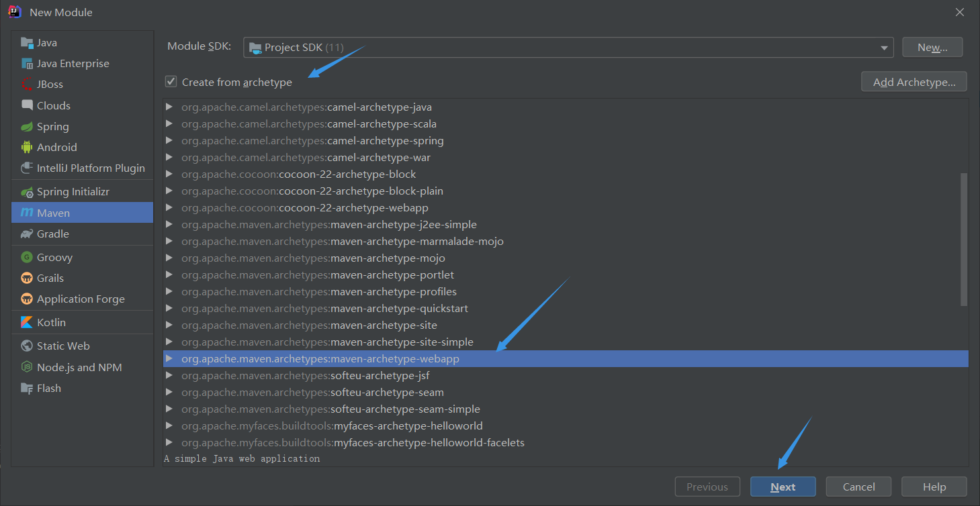
Task: Select myfaces-archetype-helloworld row
Action: (x=566, y=425)
